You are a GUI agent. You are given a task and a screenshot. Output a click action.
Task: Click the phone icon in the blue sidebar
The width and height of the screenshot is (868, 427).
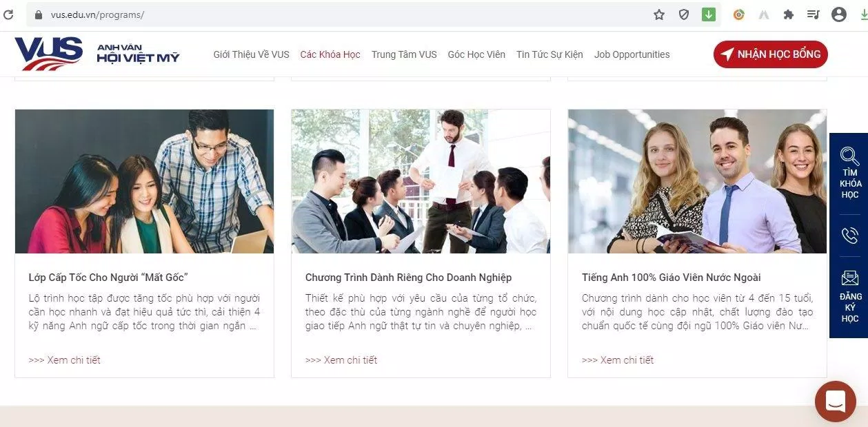(850, 234)
